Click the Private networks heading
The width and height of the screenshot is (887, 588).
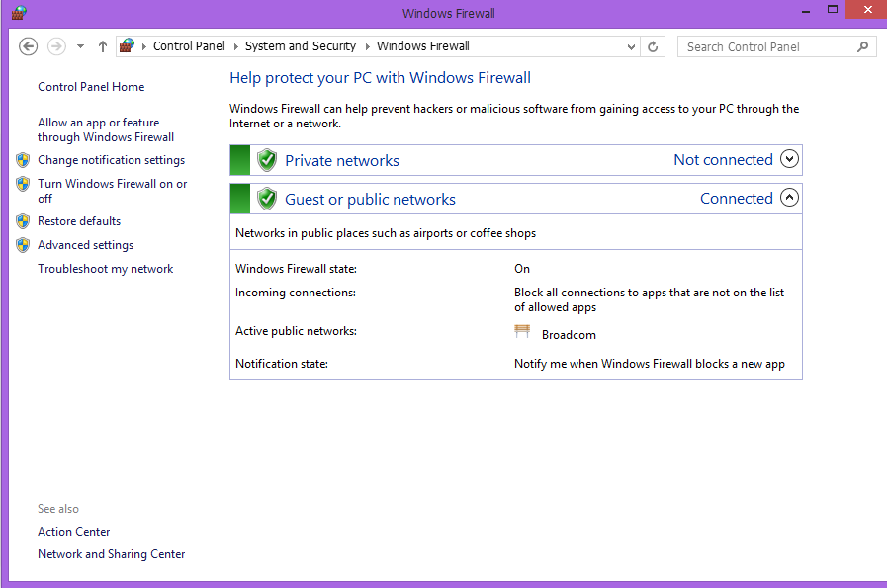click(x=342, y=160)
